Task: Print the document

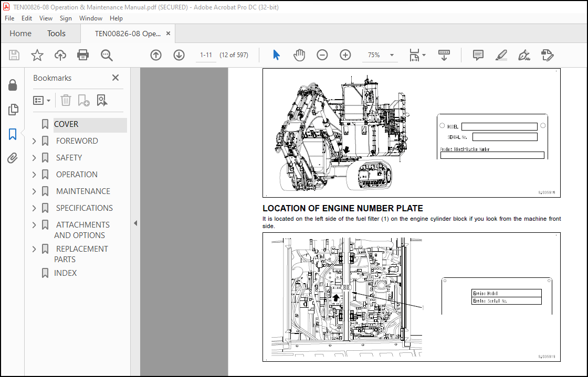Action: tap(83, 56)
